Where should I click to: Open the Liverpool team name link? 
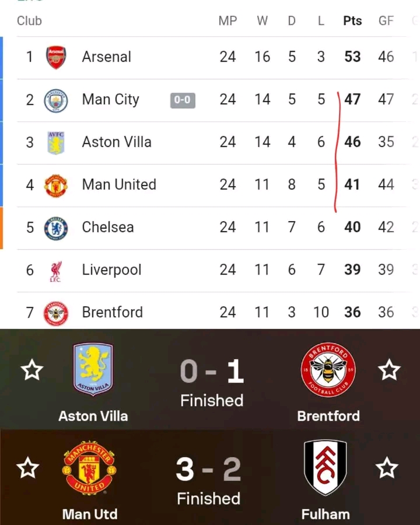click(x=111, y=269)
